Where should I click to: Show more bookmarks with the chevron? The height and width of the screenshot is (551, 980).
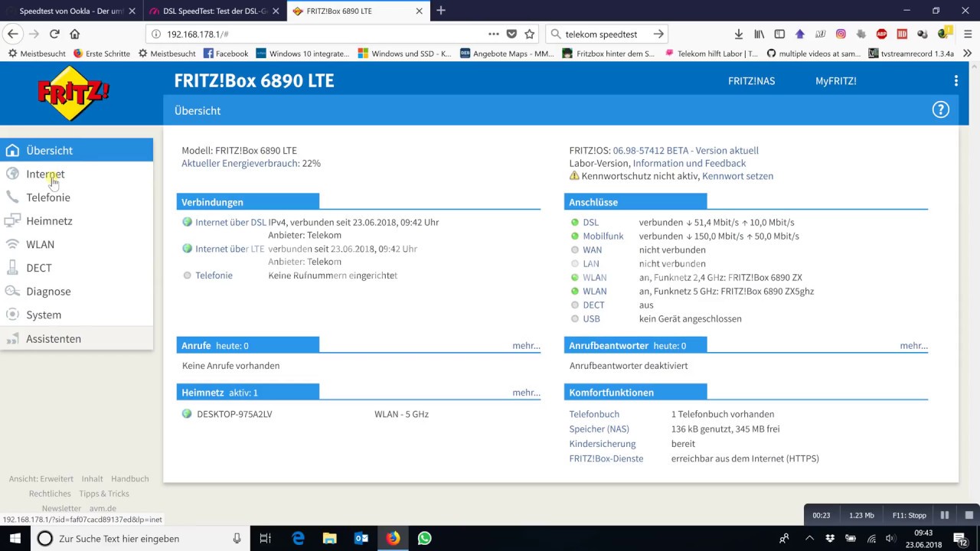pos(967,54)
